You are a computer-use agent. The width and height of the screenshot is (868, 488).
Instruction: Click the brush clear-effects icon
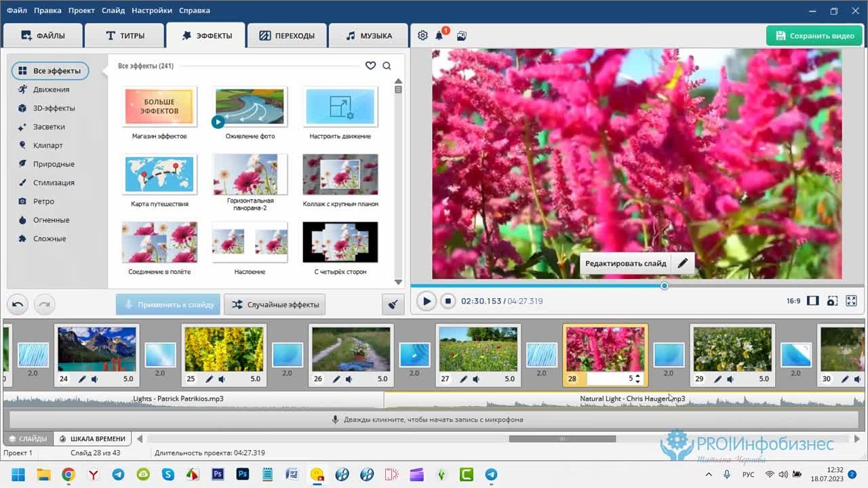pos(393,304)
